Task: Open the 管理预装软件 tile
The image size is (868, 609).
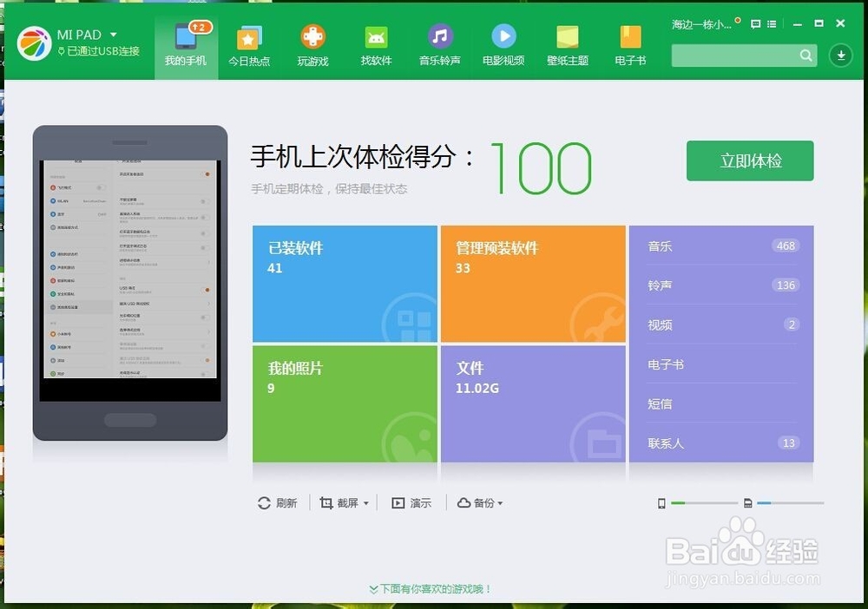Action: [x=533, y=284]
